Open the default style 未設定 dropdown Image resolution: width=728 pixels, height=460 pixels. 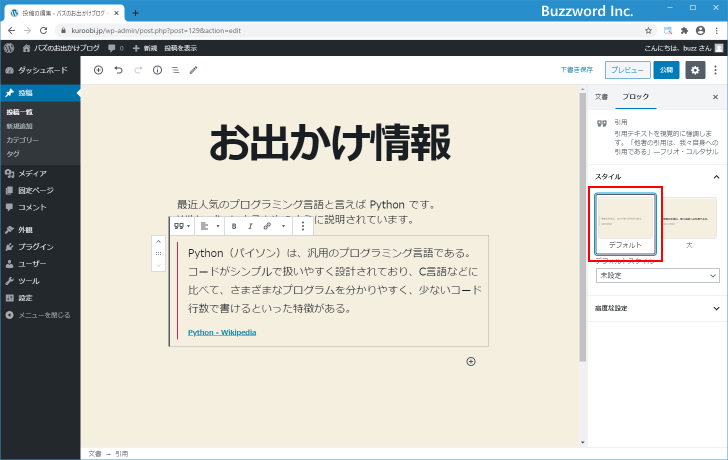657,275
